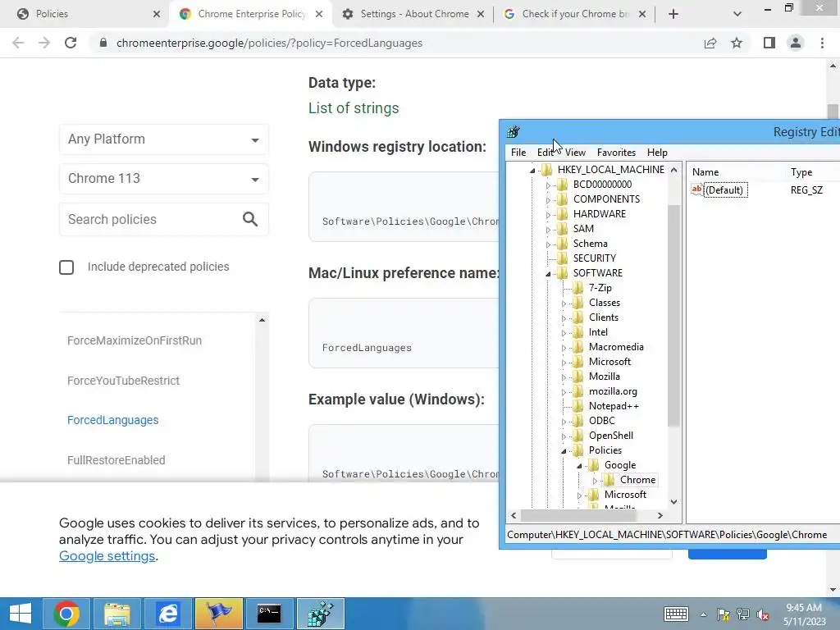The height and width of the screenshot is (630, 840).
Task: Bookmark page with the star icon
Action: coord(737,43)
